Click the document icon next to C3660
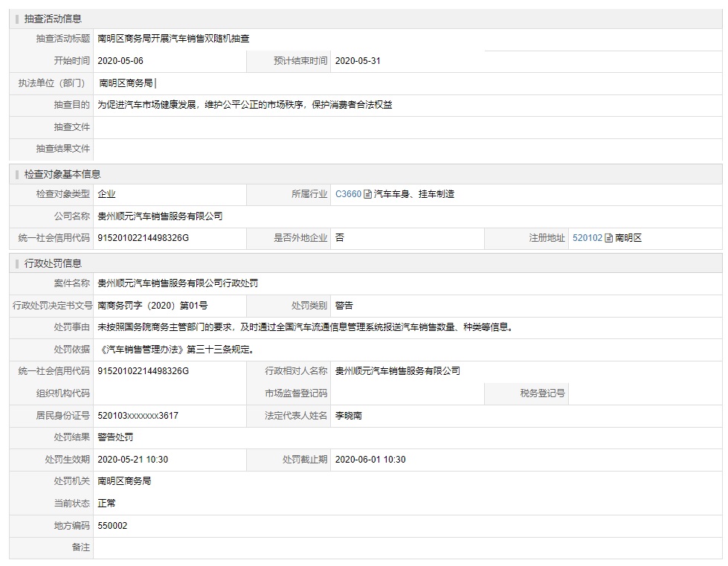 point(367,194)
